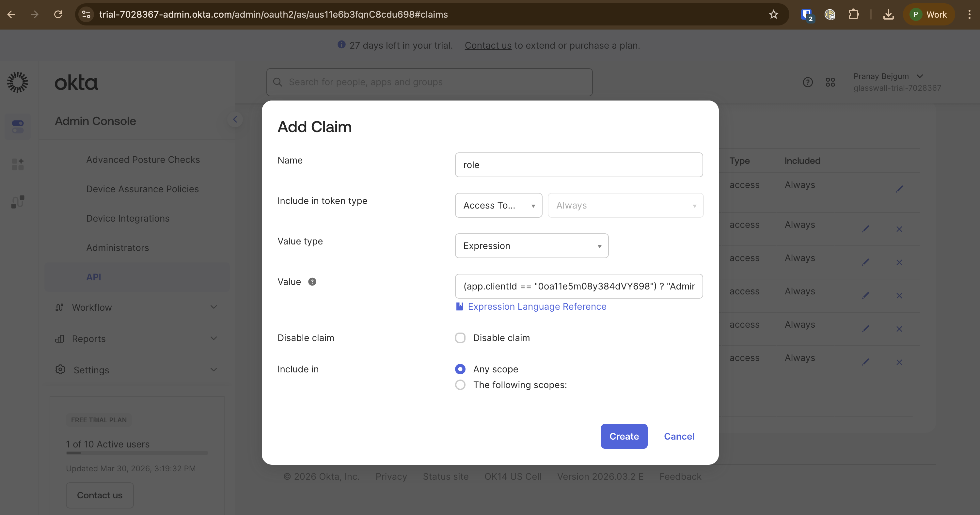Image resolution: width=980 pixels, height=515 pixels.
Task: Select API in the sidebar menu
Action: (94, 277)
